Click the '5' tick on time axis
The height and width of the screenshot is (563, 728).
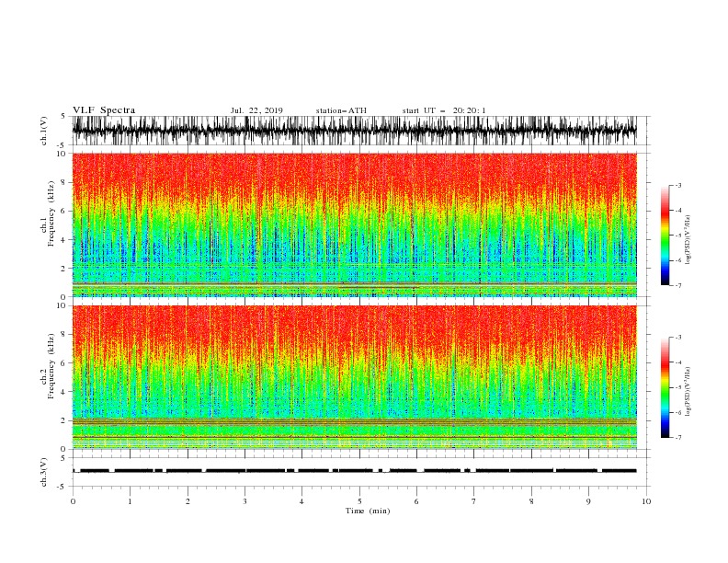pyautogui.click(x=359, y=501)
